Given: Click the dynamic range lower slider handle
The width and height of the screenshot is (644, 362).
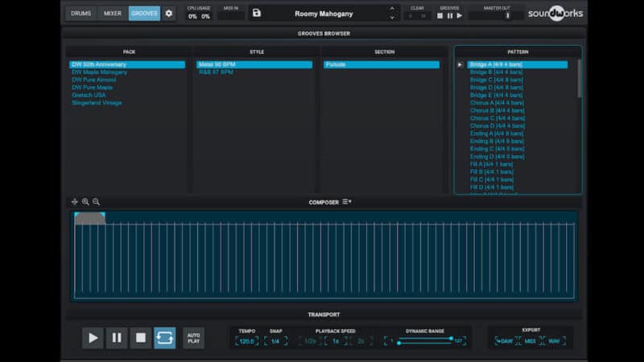Looking at the screenshot, I should coord(398,343).
